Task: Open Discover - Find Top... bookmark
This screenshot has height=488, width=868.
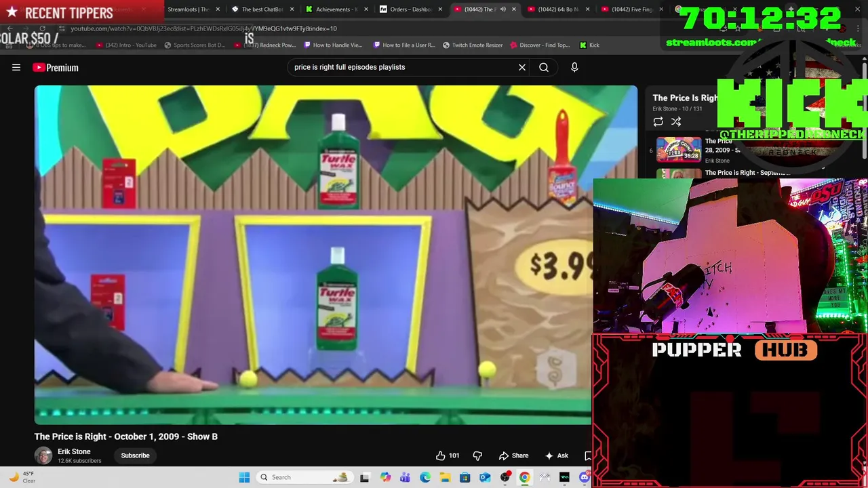Action: (x=540, y=45)
